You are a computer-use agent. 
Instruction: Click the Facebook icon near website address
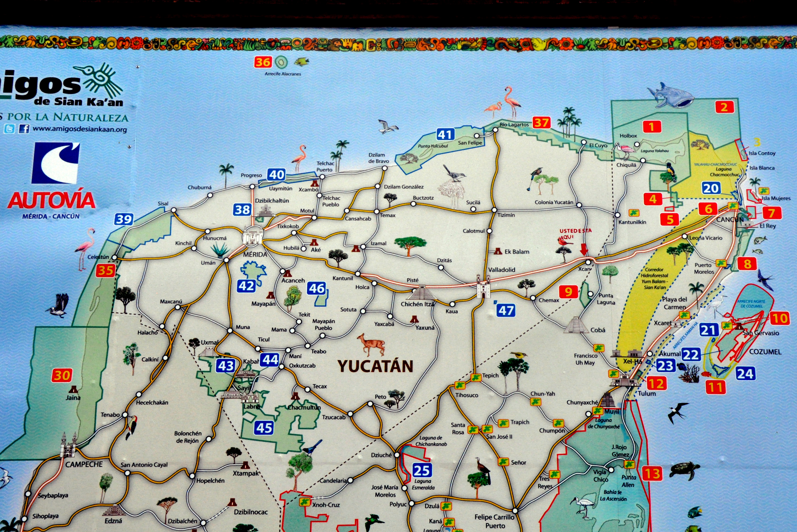click(x=24, y=129)
